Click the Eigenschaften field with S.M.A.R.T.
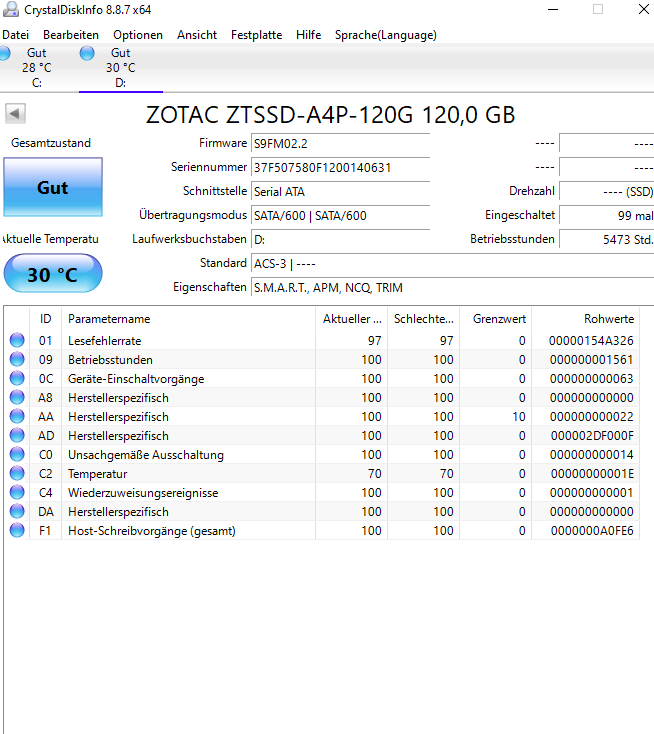The height and width of the screenshot is (734, 654). click(452, 287)
